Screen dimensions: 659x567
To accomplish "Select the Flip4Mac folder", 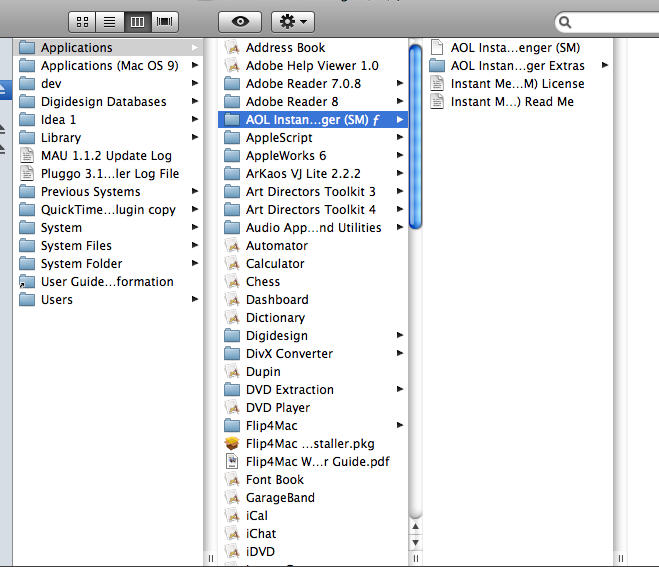I will [x=313, y=425].
